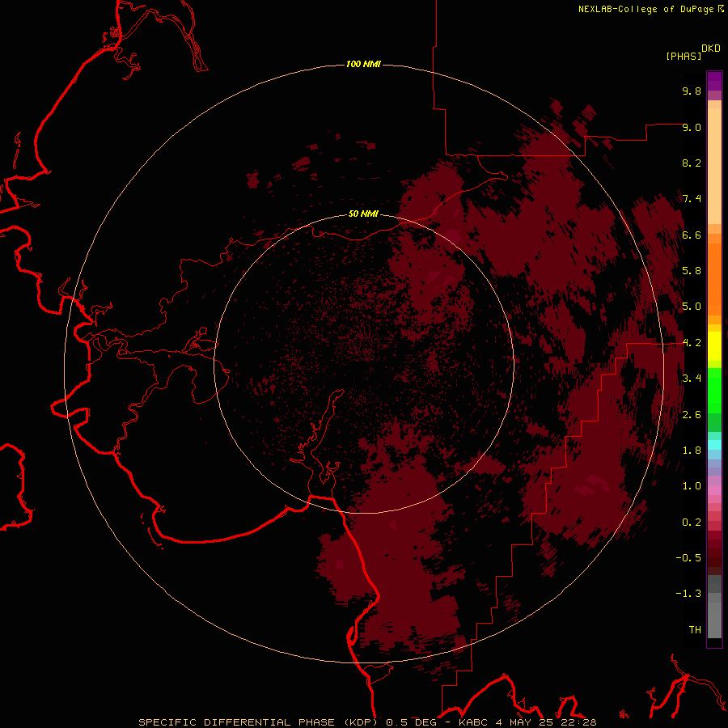The width and height of the screenshot is (728, 728).
Task: Click the [PHAS] units label
Action: [684, 56]
